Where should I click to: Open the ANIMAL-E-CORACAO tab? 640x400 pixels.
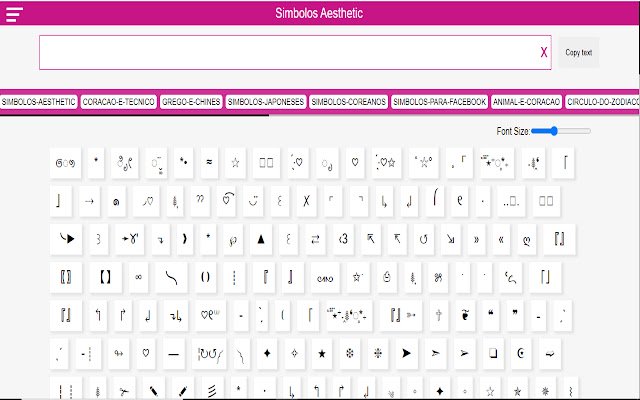pos(527,102)
